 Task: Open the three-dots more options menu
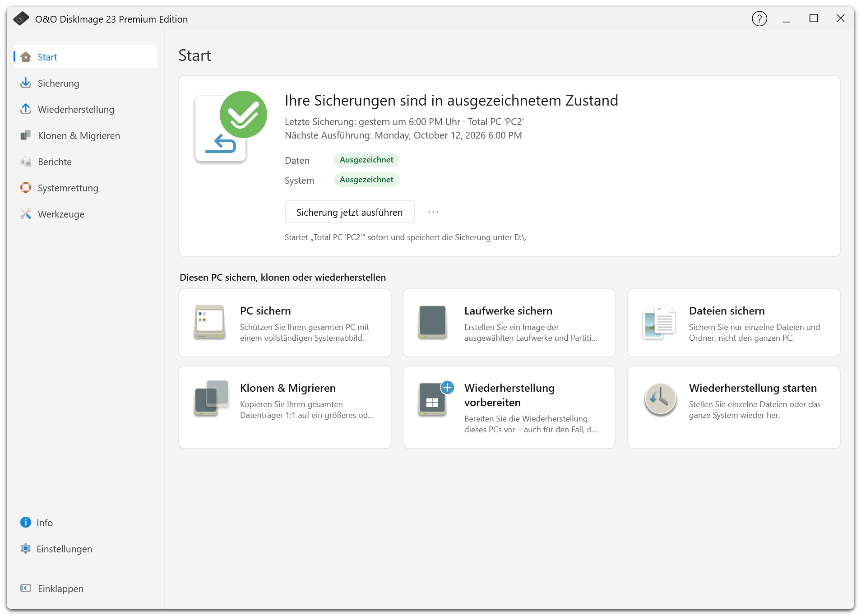(433, 212)
